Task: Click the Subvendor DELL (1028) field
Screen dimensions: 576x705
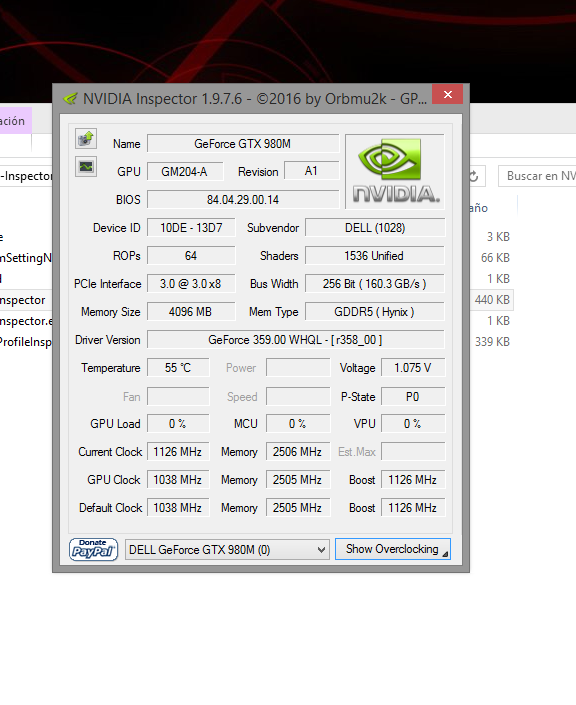Action: point(375,228)
